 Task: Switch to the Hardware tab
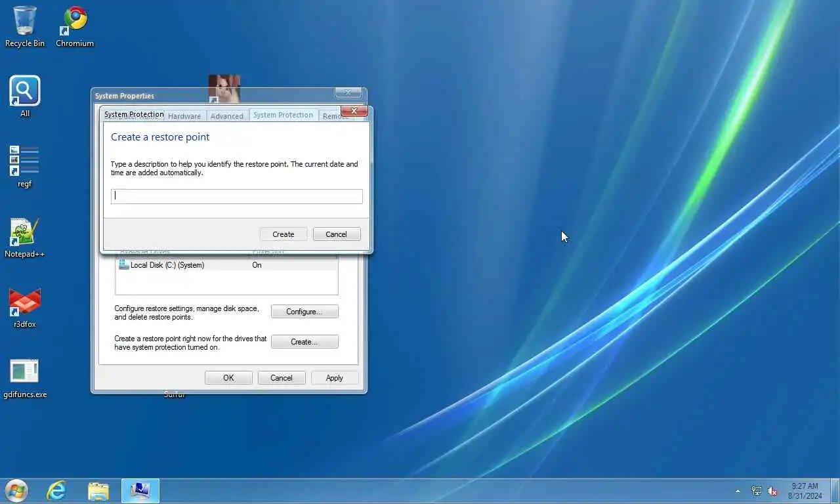pos(184,116)
